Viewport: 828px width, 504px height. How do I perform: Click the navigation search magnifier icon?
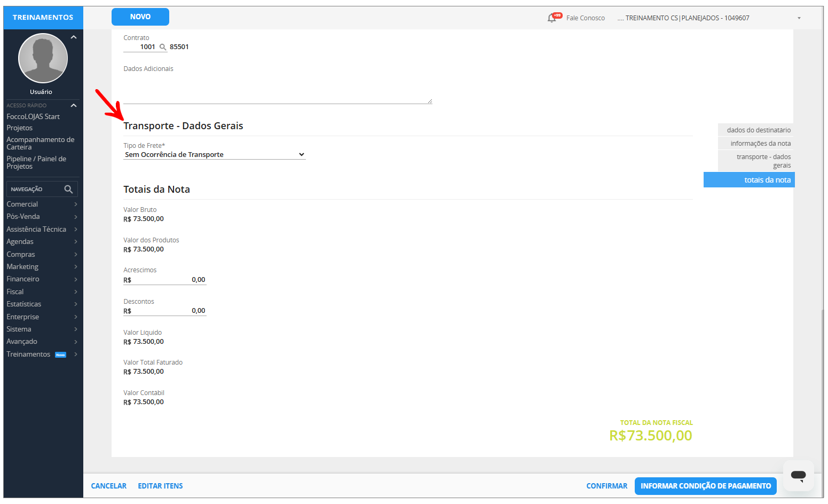(68, 189)
